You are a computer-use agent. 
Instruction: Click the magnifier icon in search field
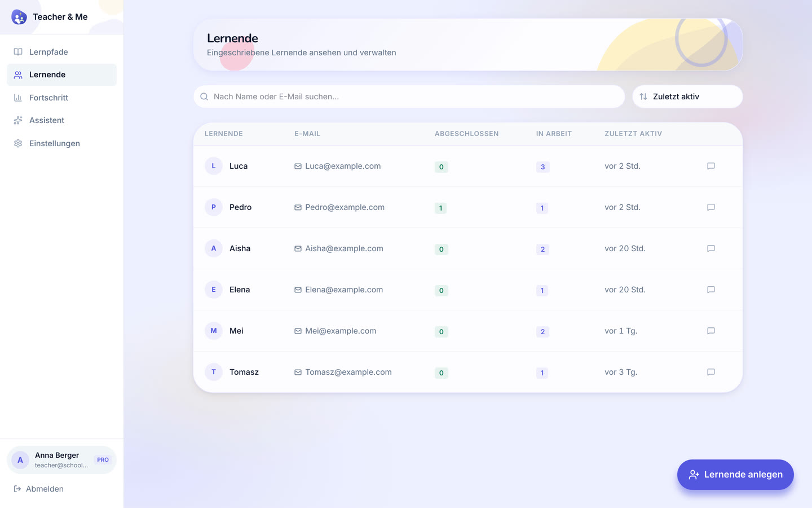(x=204, y=97)
